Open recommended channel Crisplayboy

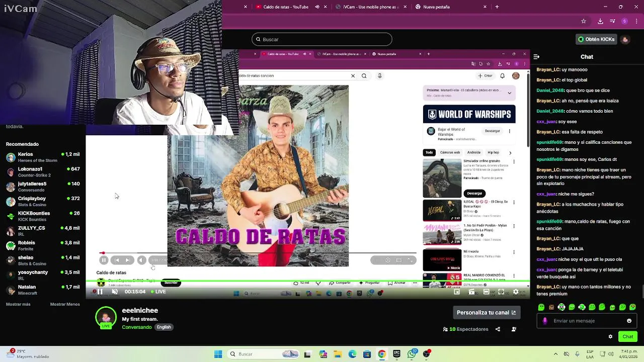pyautogui.click(x=43, y=201)
